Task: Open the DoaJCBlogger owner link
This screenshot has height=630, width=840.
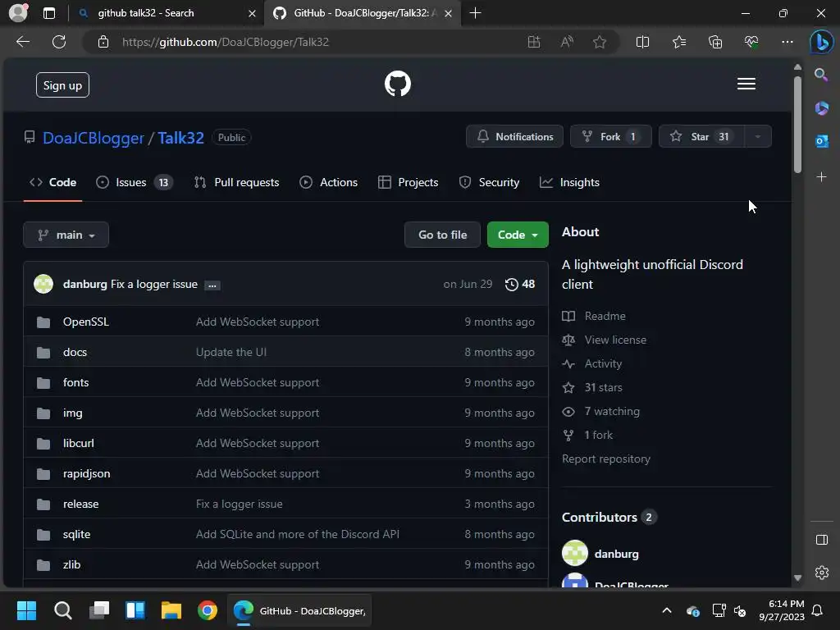Action: 94,138
